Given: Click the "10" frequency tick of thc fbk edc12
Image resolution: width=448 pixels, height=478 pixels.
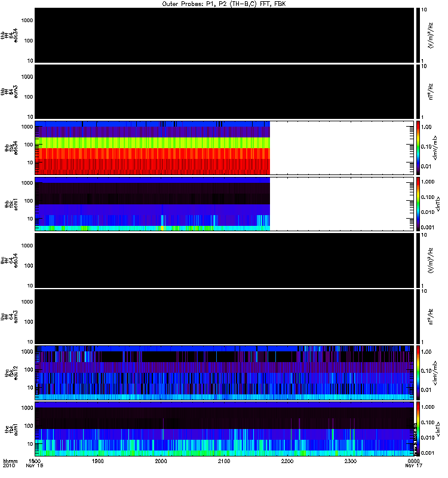Looking at the screenshot, I should tap(30, 388).
